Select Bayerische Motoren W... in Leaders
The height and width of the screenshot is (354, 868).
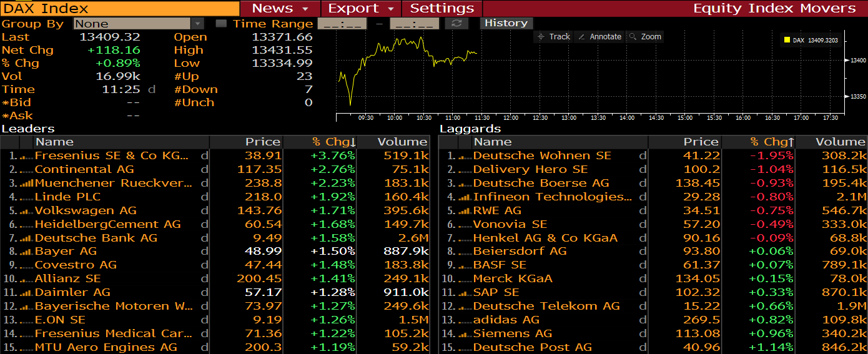tap(114, 307)
